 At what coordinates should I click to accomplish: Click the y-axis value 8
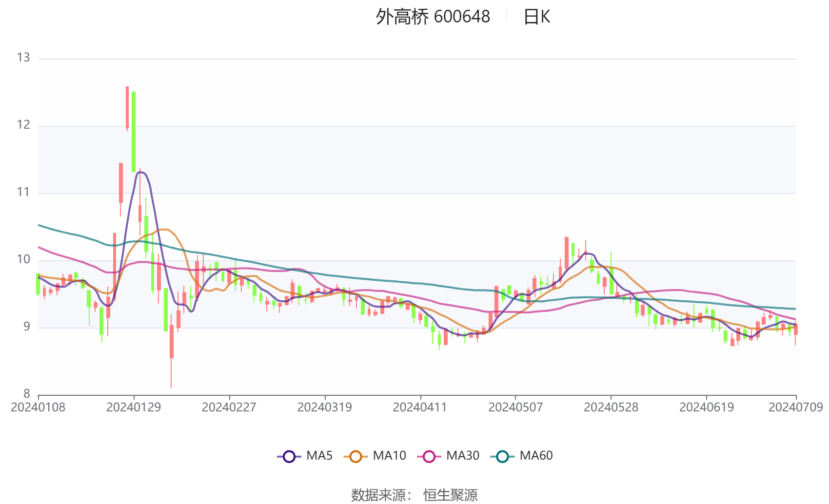click(27, 394)
